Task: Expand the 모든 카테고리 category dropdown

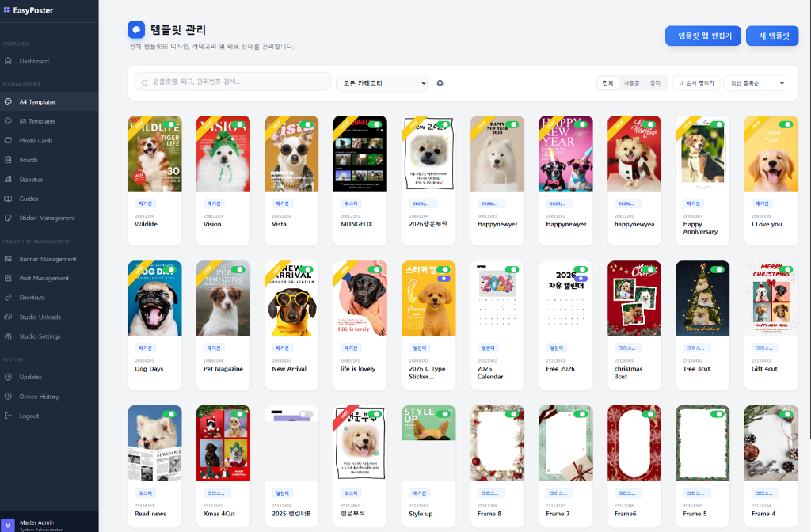Action: tap(382, 82)
